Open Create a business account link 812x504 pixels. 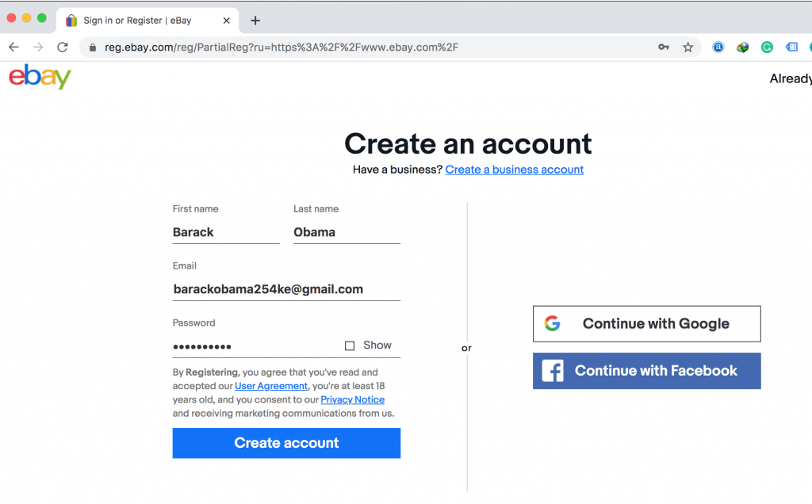click(514, 170)
